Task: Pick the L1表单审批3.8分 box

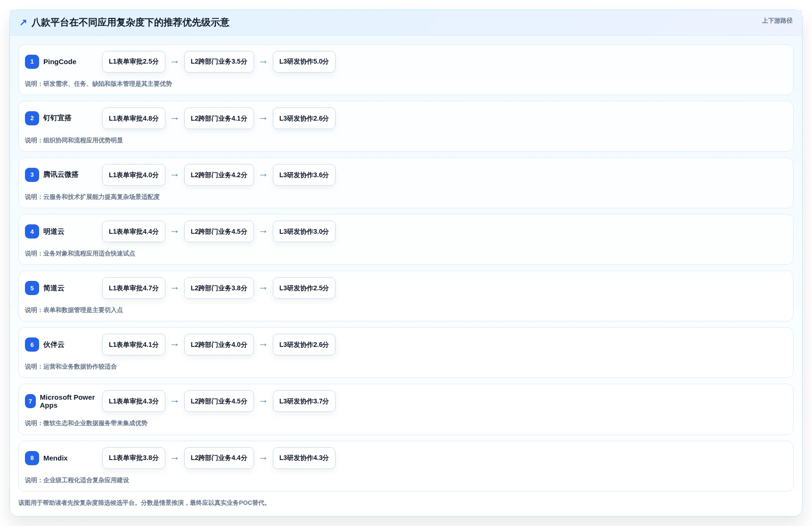Action: (x=134, y=458)
